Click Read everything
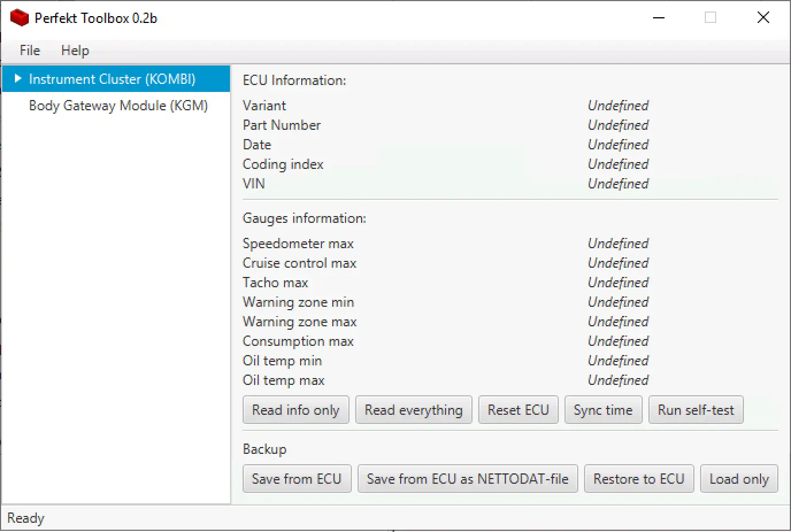The width and height of the screenshot is (791, 532). click(x=413, y=410)
